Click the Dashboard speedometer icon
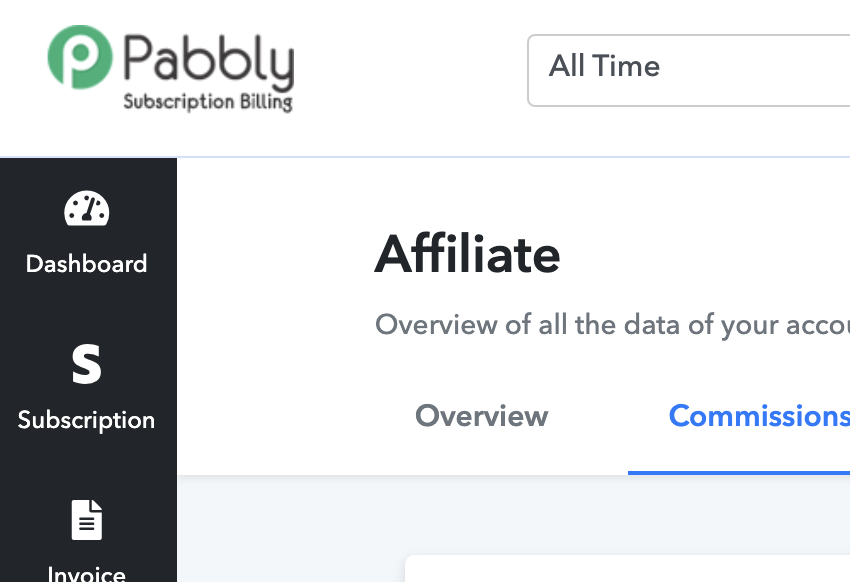Image resolution: width=850 pixels, height=582 pixels. click(87, 208)
